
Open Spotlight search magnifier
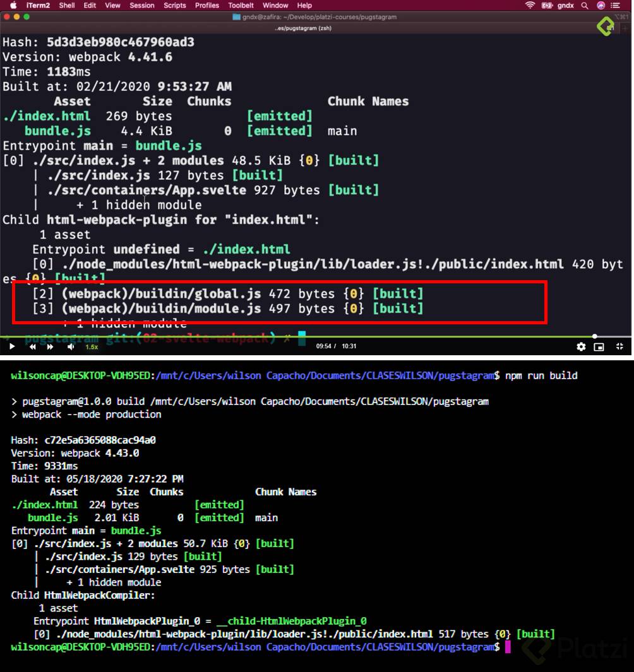click(584, 6)
